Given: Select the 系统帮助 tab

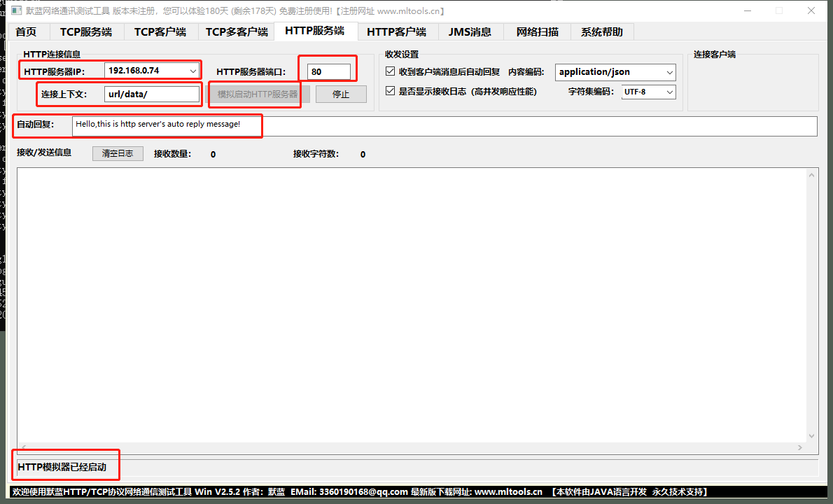Looking at the screenshot, I should [602, 32].
